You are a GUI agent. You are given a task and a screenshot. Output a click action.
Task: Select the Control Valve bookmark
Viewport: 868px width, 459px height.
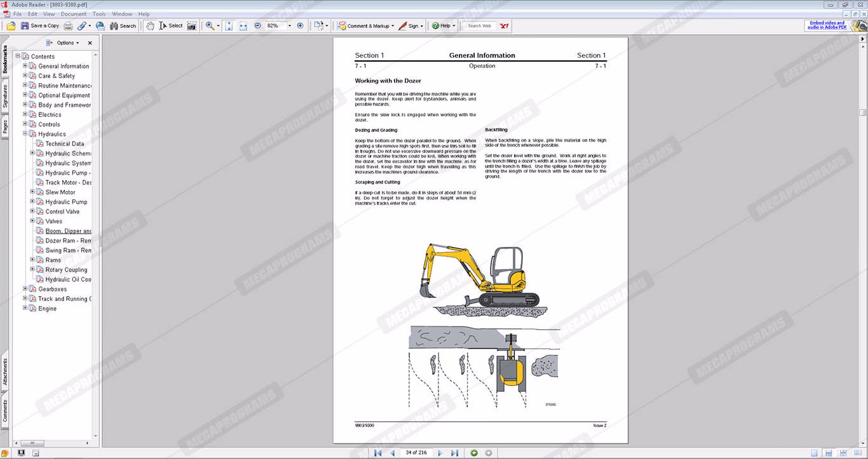click(62, 212)
